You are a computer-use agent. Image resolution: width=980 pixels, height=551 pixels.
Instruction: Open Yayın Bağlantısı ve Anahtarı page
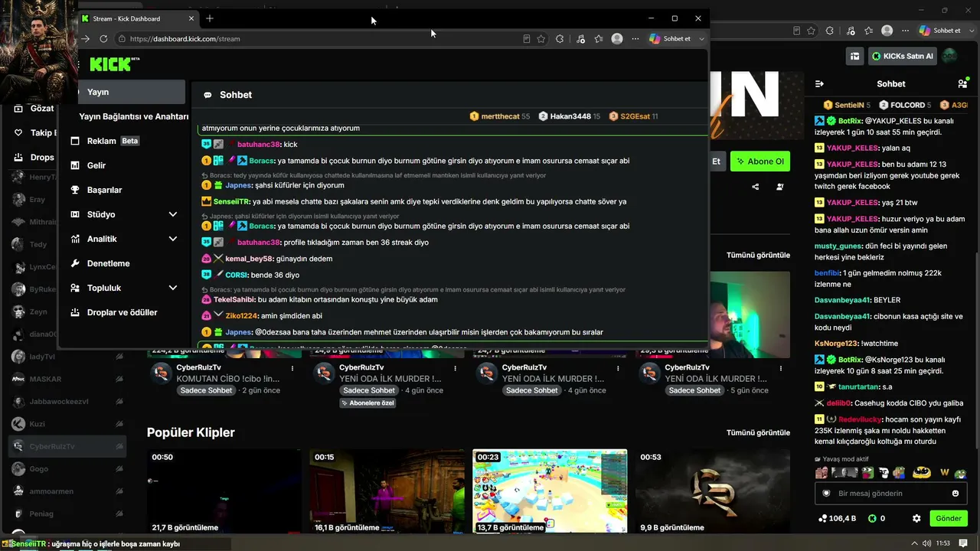(x=134, y=116)
